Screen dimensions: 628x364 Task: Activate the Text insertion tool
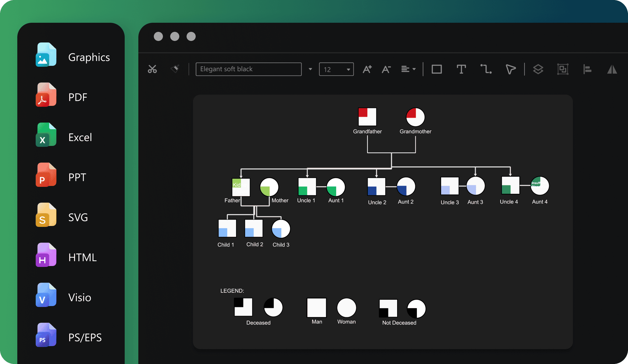[461, 69]
